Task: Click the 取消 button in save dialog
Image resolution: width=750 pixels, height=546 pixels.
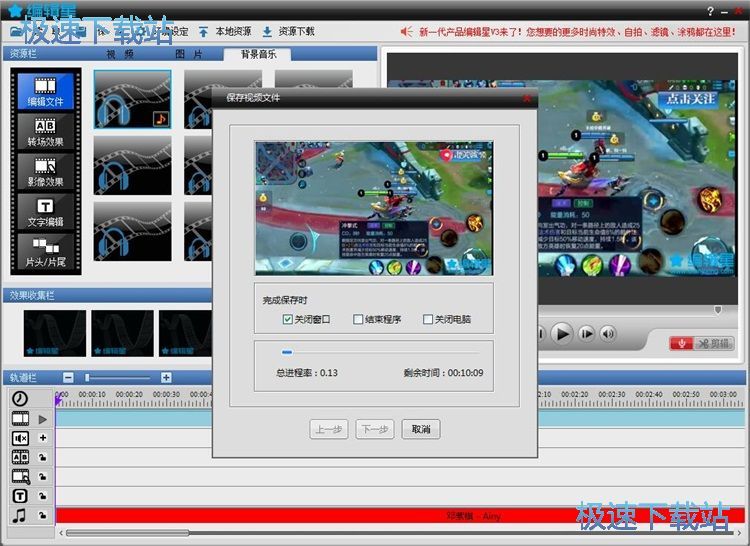Action: [x=421, y=429]
